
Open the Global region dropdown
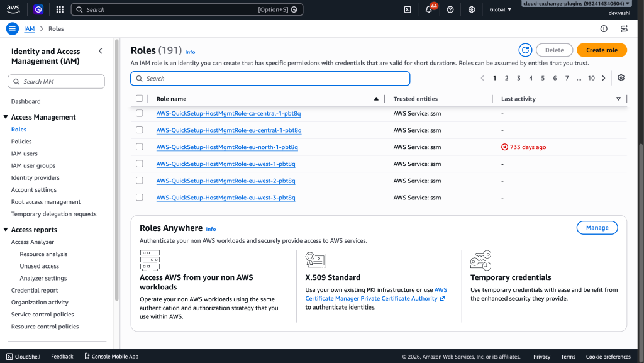[500, 9]
